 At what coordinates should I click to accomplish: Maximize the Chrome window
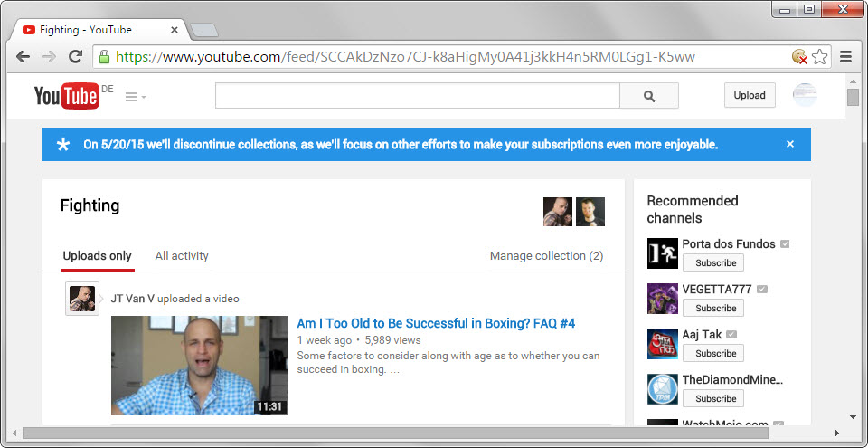[808, 9]
